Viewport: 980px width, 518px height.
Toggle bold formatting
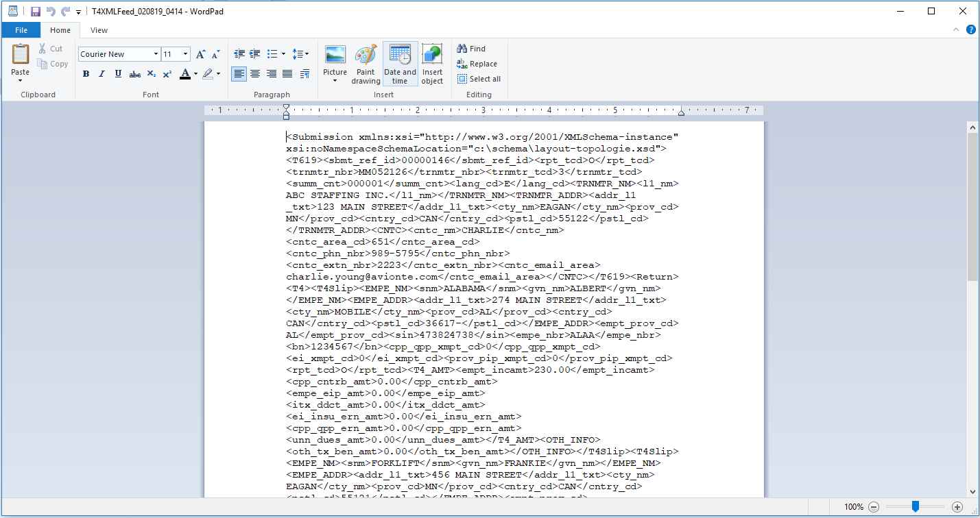(x=86, y=74)
